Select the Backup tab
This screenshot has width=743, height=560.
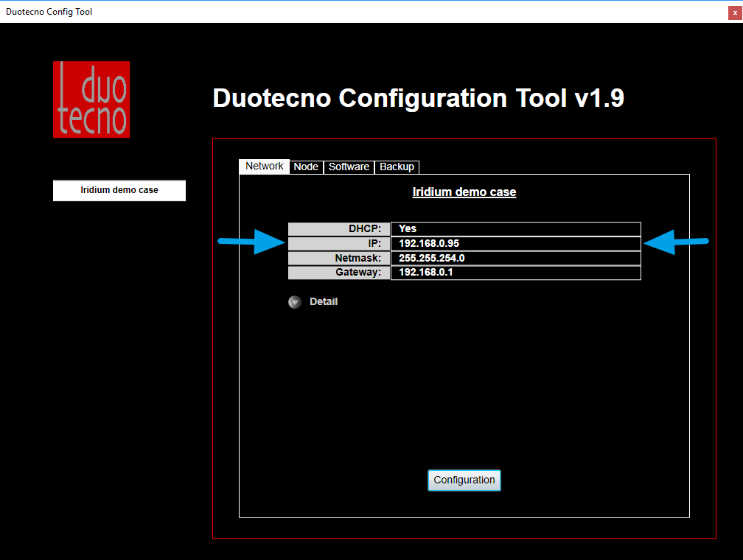[397, 167]
